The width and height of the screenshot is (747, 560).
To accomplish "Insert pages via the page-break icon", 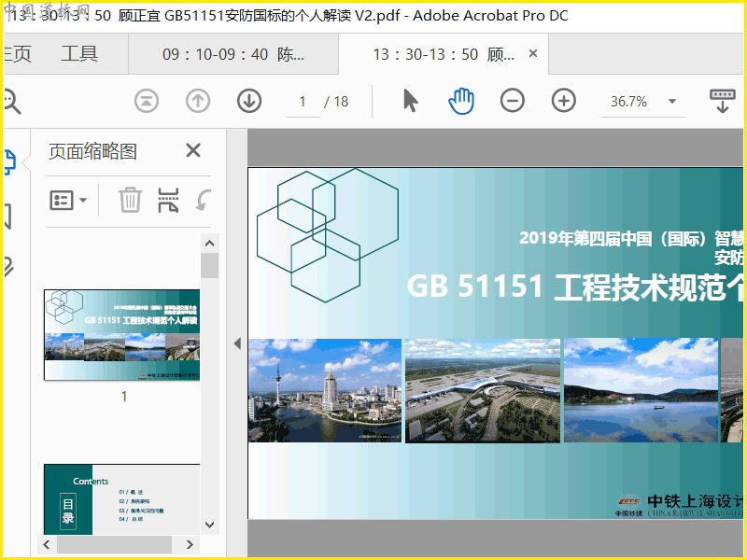I will click(x=168, y=200).
